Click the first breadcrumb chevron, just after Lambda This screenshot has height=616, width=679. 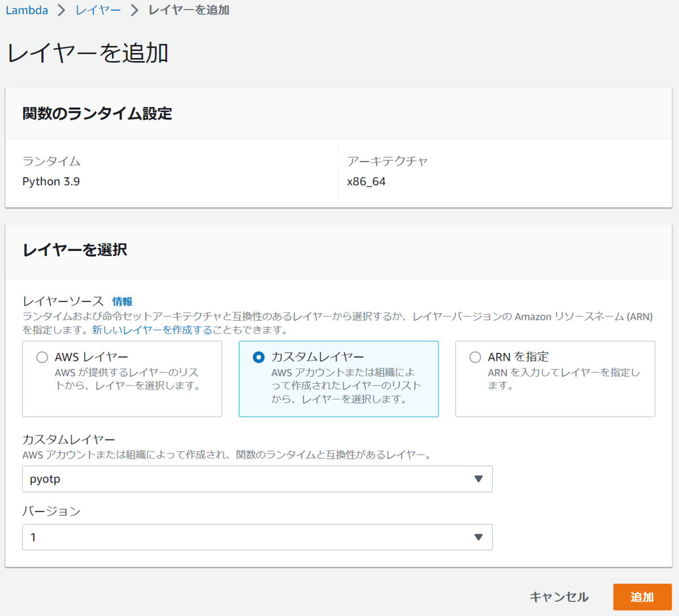(62, 10)
